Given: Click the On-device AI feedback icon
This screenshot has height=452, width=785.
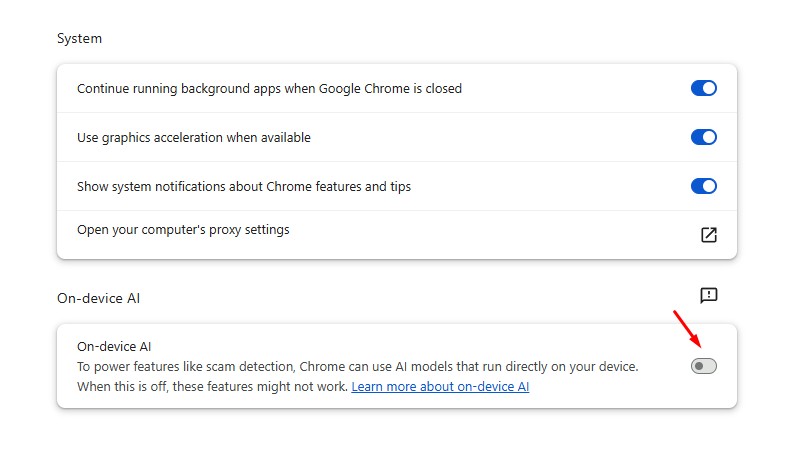Looking at the screenshot, I should (708, 295).
